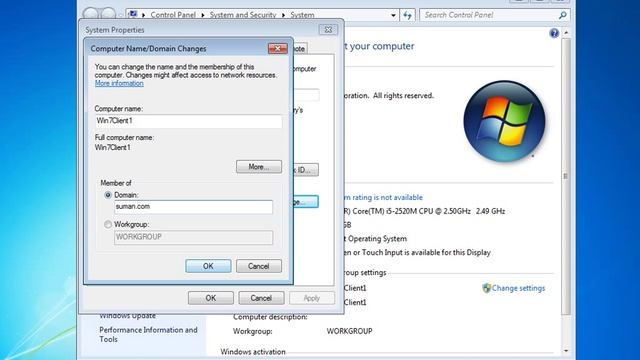This screenshot has width=640, height=360.
Task: Refresh the Control Panel address bar
Action: click(407, 16)
